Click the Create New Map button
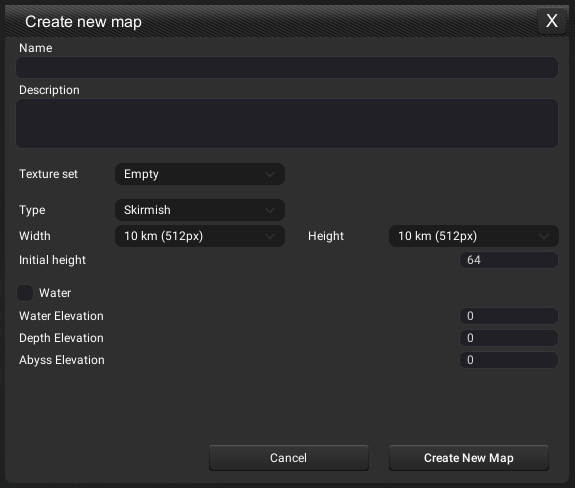 (x=469, y=458)
